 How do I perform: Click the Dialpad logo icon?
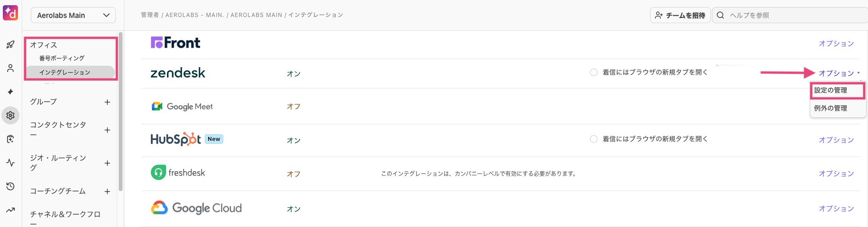click(x=10, y=13)
